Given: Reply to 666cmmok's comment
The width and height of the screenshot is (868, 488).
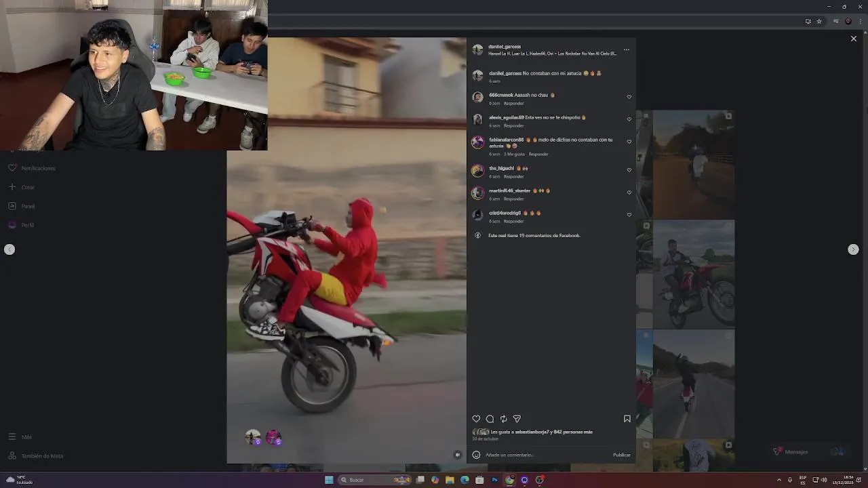Looking at the screenshot, I should pyautogui.click(x=514, y=103).
